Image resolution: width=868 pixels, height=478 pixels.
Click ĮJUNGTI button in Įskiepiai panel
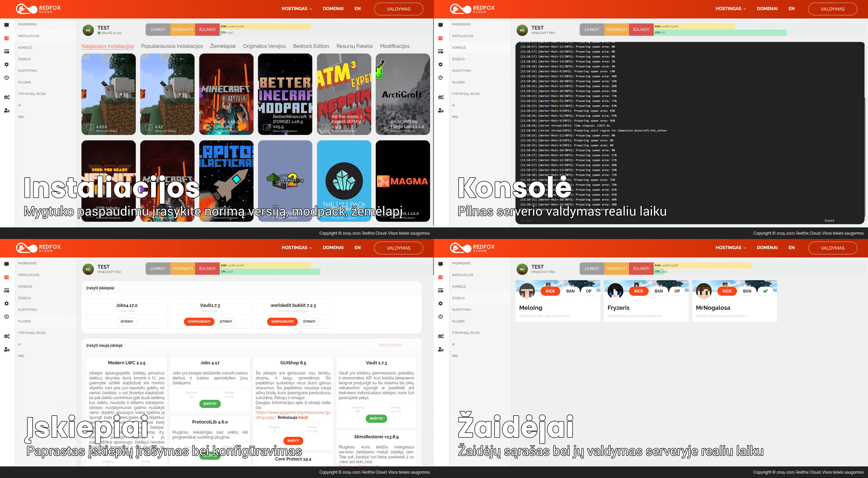[158, 269]
